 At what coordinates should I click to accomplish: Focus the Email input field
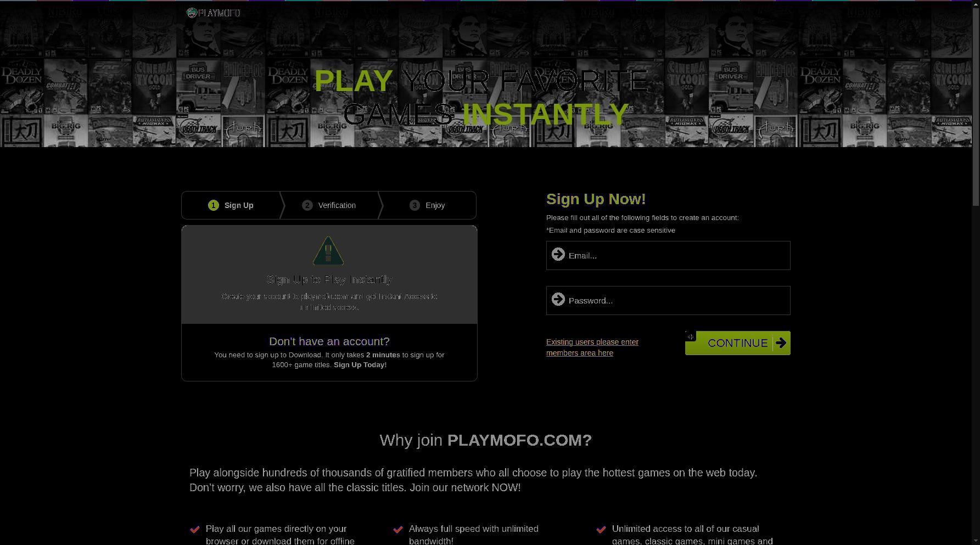click(x=668, y=255)
